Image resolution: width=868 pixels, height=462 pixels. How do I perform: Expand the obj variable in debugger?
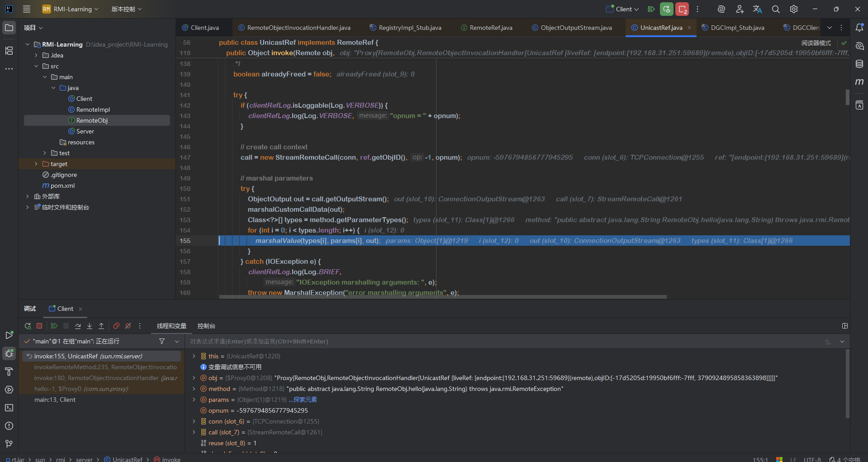(194, 378)
